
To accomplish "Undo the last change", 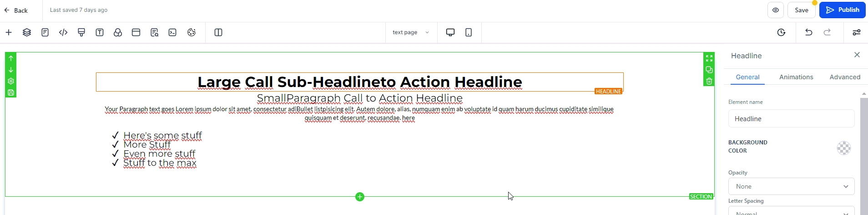I will pyautogui.click(x=808, y=32).
